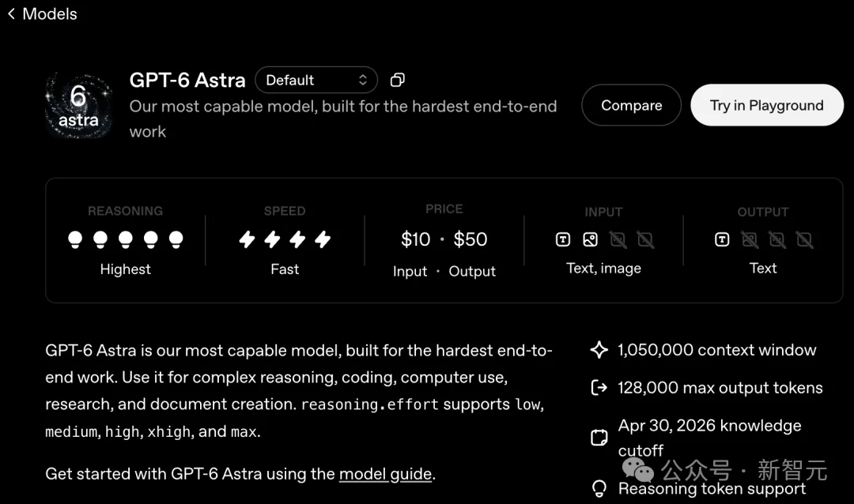Image resolution: width=854 pixels, height=504 pixels.
Task: Click the text output type icon
Action: point(722,239)
